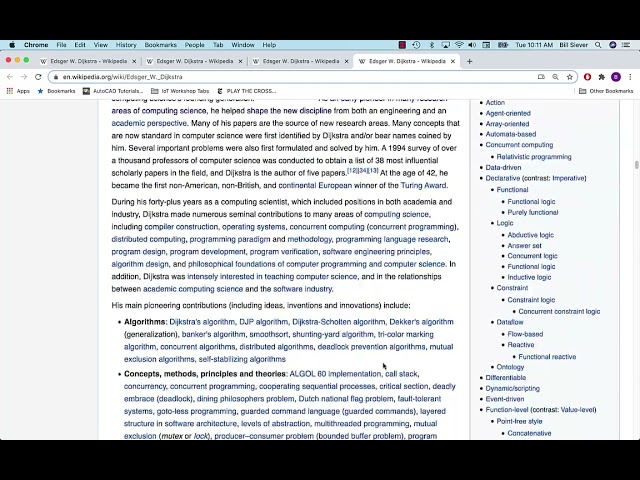Click the Bill Siever user name in menu bar
Screen dimensions: 640x480
point(573,45)
